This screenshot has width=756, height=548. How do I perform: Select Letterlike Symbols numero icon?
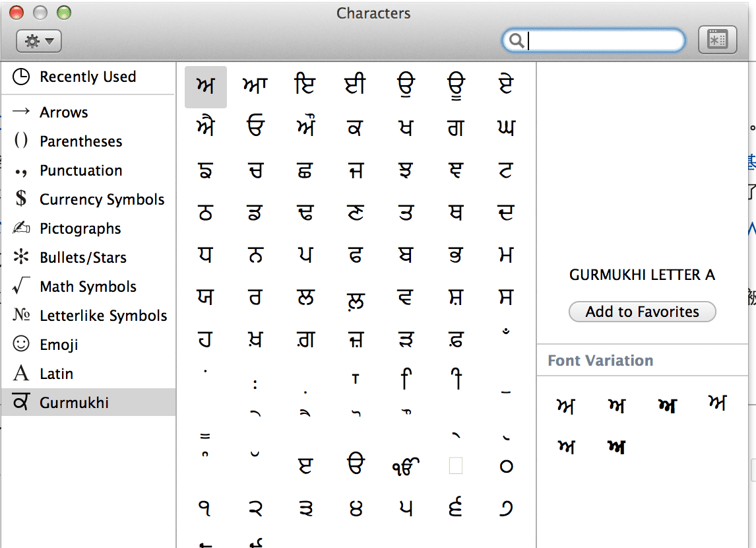pos(21,316)
